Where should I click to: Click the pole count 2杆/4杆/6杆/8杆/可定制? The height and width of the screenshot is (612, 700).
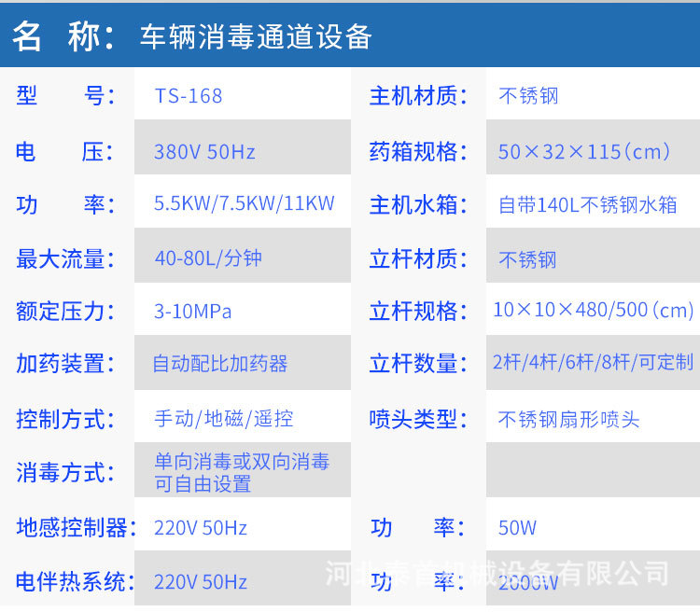593,364
